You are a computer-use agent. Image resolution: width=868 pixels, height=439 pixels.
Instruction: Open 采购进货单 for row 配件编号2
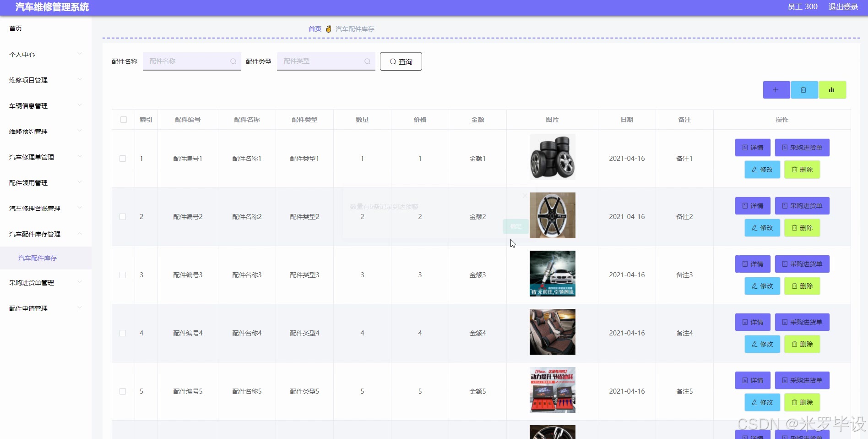pos(802,206)
